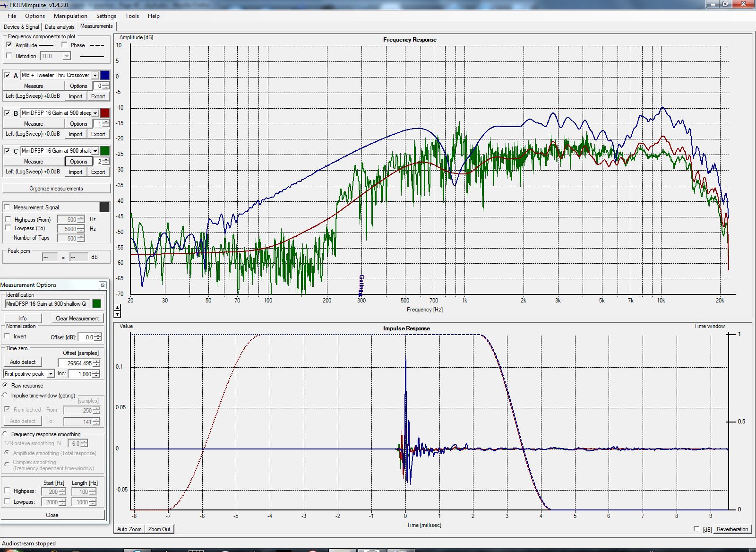Enable the bottom Lowpass checkbox
The height and width of the screenshot is (552, 756).
tap(7, 501)
